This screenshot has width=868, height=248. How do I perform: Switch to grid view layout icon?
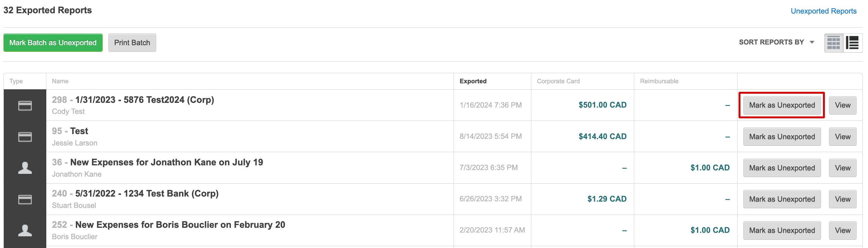[x=834, y=43]
